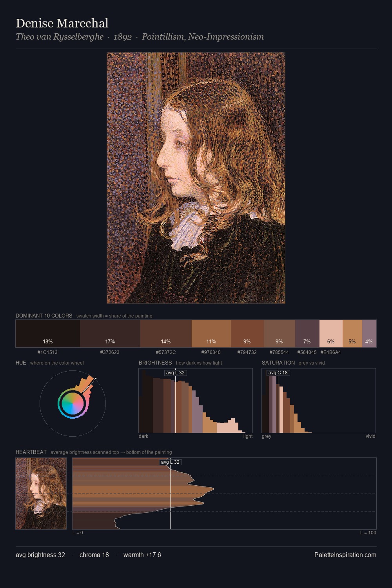
Task: Click footer stat 'warmth +17.6'
Action: tap(142, 555)
